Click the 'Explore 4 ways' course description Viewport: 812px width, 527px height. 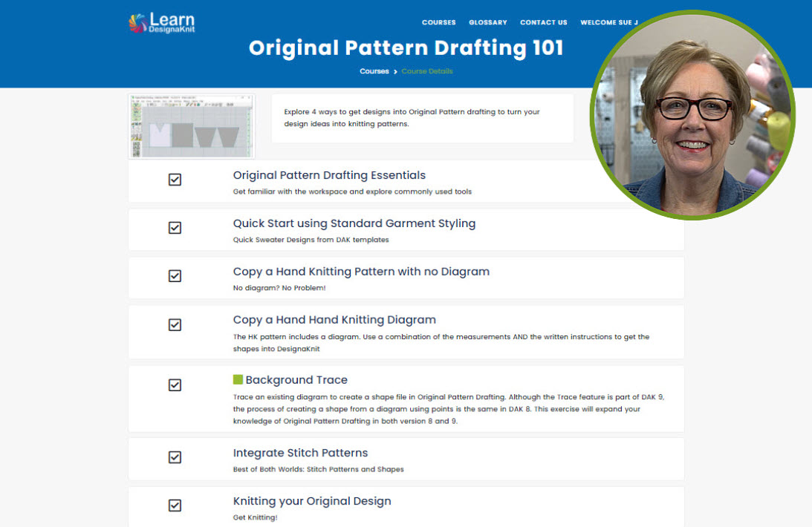pyautogui.click(x=412, y=118)
